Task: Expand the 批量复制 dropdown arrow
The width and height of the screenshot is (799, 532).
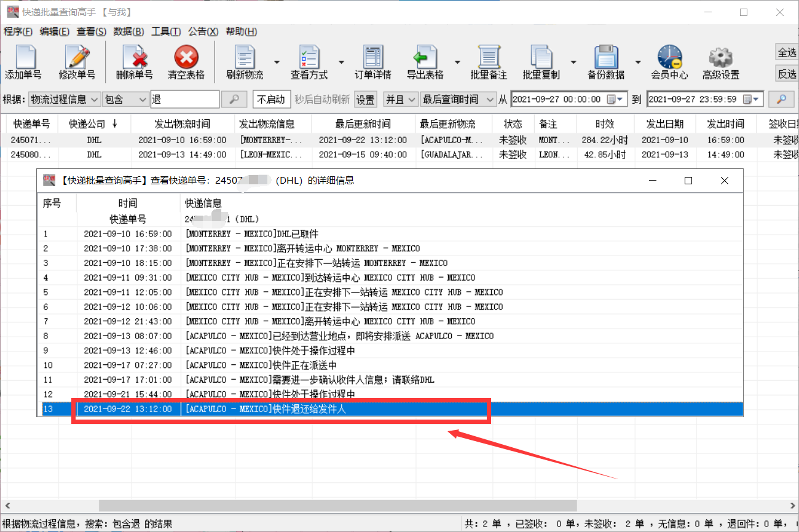Action: pos(573,62)
